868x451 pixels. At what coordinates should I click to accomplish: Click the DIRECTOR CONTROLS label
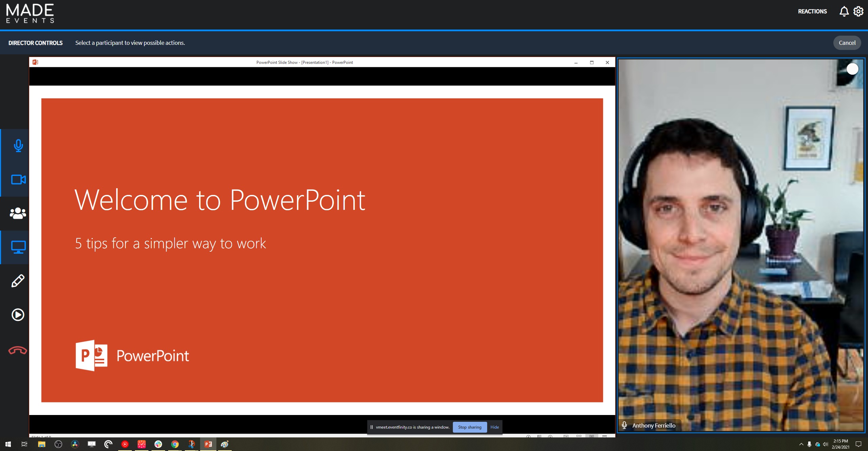[x=35, y=43]
